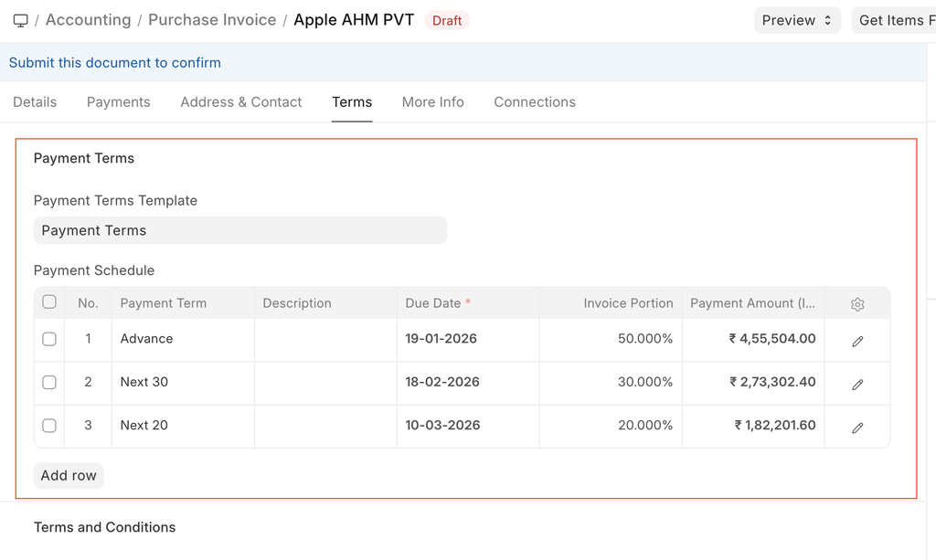Navigate to Accounting breadcrumb link
The image size is (936, 560).
(x=88, y=20)
